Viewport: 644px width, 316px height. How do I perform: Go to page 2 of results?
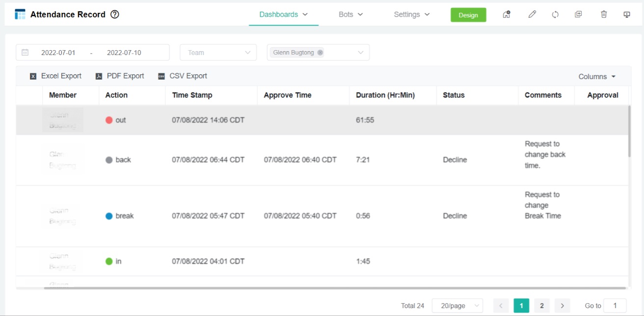(x=541, y=306)
